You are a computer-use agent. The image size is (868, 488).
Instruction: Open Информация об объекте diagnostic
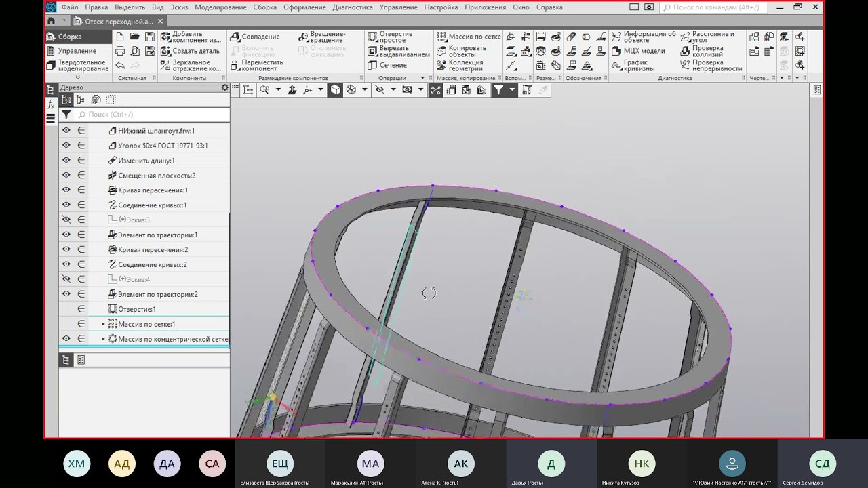pos(644,37)
